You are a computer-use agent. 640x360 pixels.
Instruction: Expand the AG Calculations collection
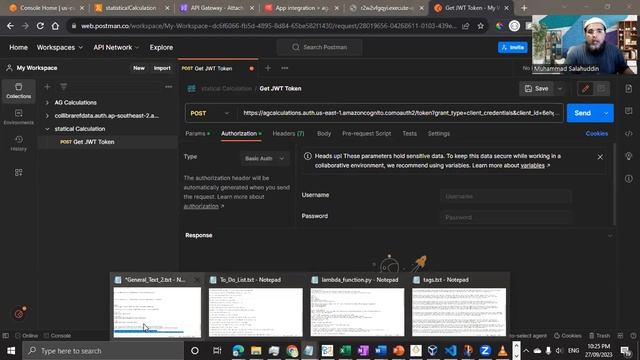47,102
